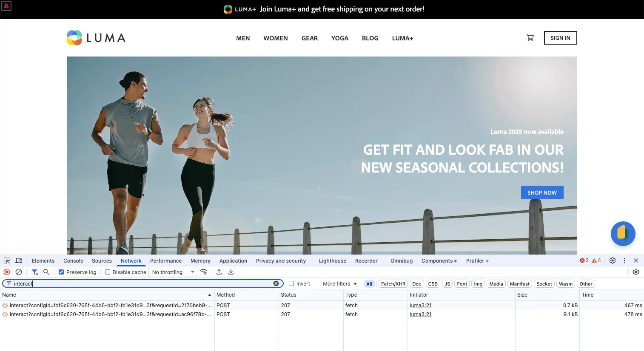Switch to the Elements tab

point(43,261)
